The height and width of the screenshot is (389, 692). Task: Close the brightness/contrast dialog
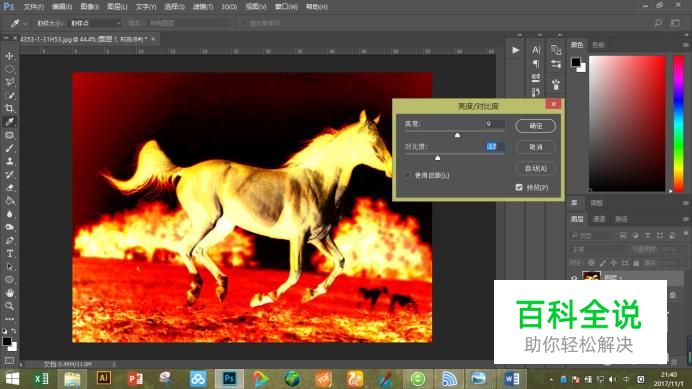[553, 104]
